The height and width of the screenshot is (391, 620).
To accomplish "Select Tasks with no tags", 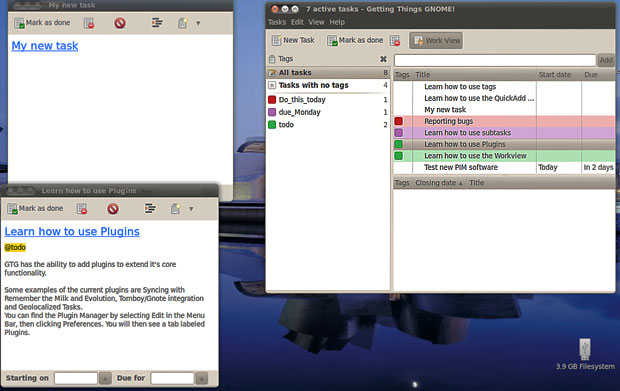I will point(328,85).
